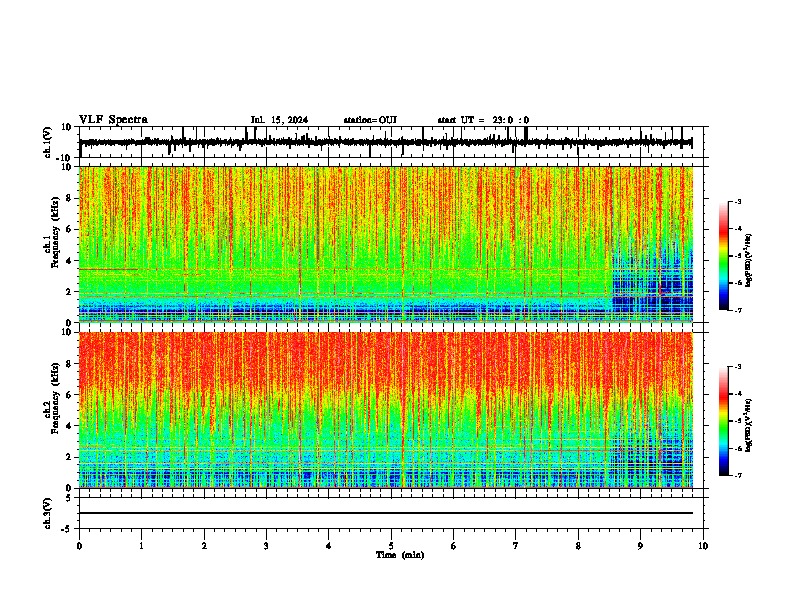This screenshot has height=612, width=792.
Task: Click time axis tick label "0"
Action: click(79, 546)
